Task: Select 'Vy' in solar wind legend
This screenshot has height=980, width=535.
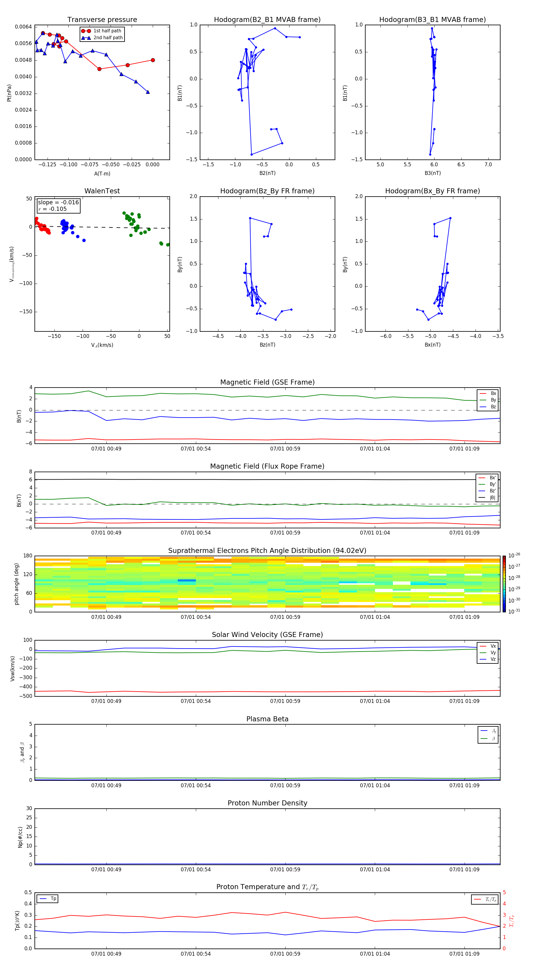Action: [488, 652]
